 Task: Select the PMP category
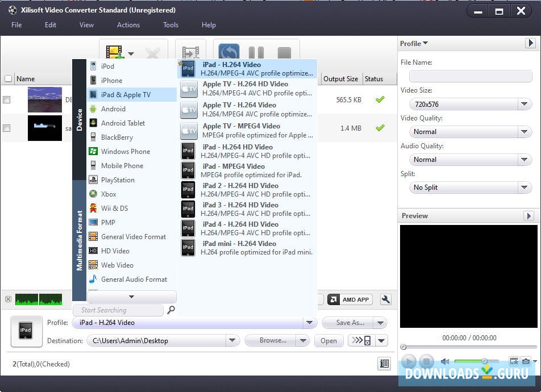[131, 223]
